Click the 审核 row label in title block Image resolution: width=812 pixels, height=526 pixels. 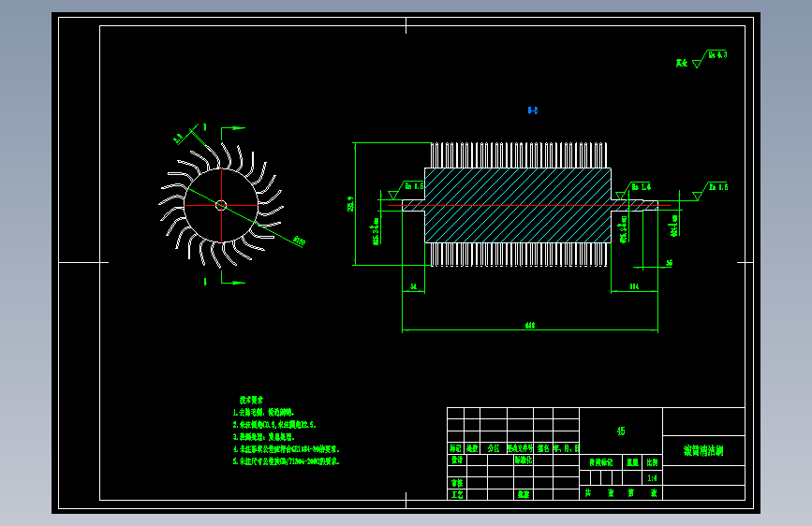coord(457,483)
